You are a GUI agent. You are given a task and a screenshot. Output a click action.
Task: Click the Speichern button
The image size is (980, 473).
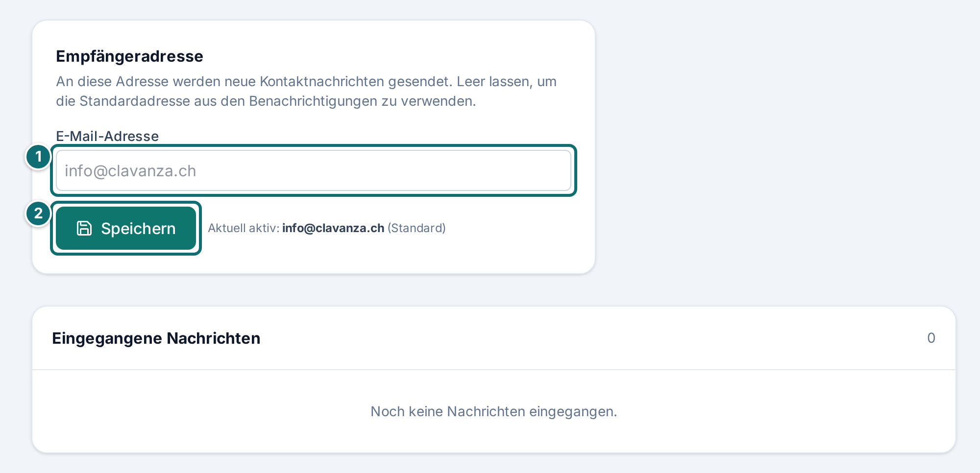[x=126, y=228]
